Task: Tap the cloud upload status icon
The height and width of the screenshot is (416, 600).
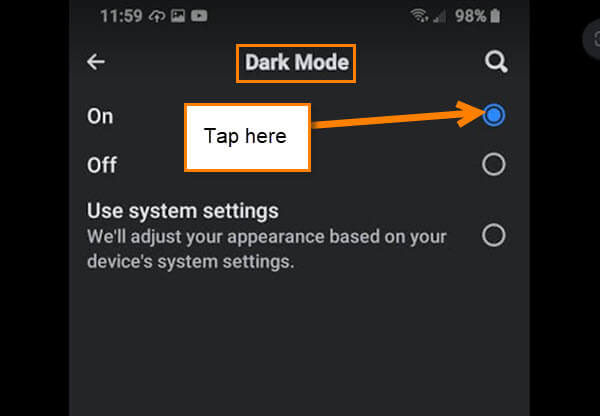Action: point(157,16)
